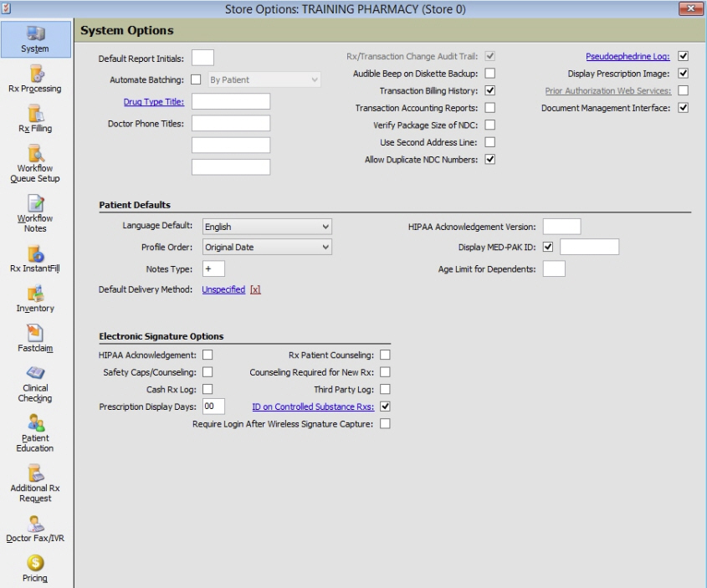Uncheck Display Prescription Image

684,74
